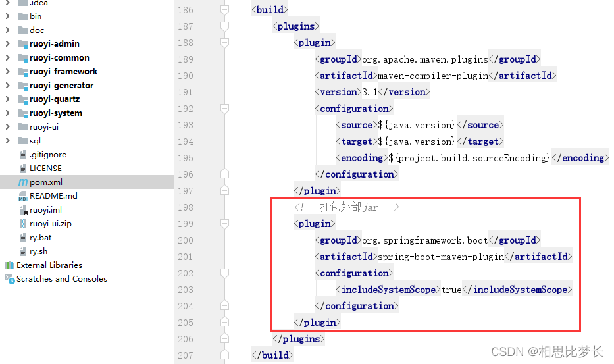Viewport: 614px width, 364px height.
Task: Click the Scratches and Consoles icon
Action: [10, 279]
